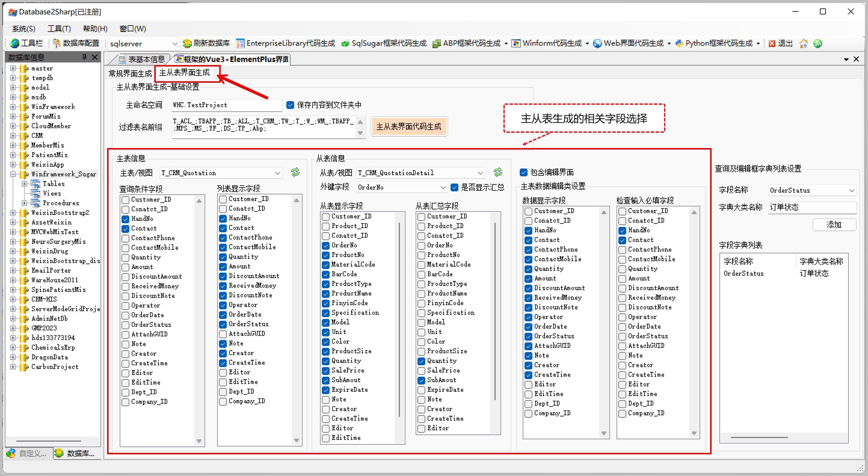The image size is (868, 476).
Task: Expand the OrderNo foreign key dropdown
Action: coord(443,187)
